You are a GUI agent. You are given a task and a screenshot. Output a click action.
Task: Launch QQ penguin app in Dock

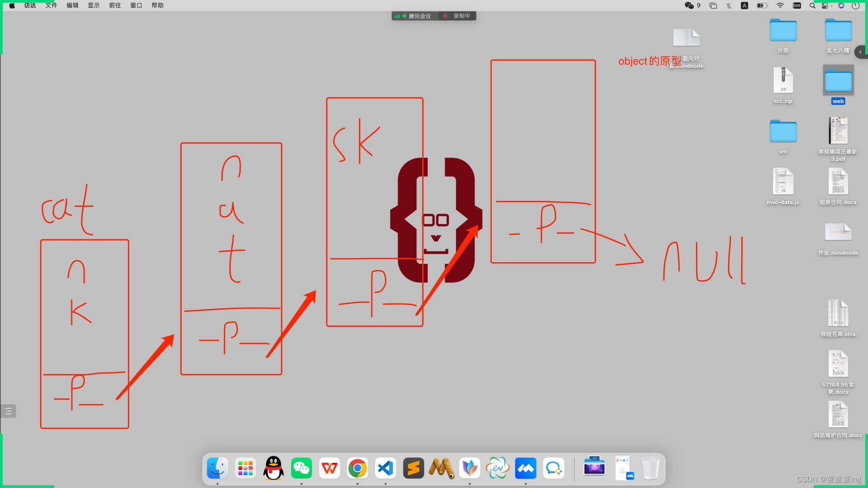point(274,468)
